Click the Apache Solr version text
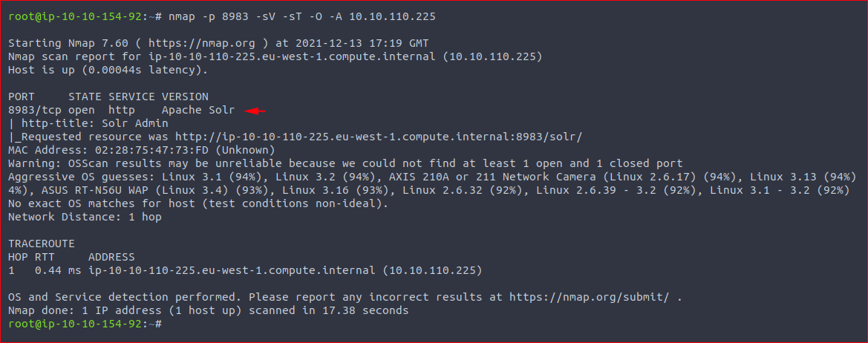 [x=198, y=111]
